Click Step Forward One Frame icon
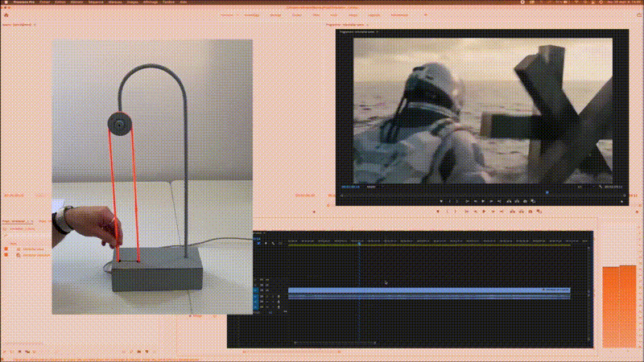The width and height of the screenshot is (644, 362). tap(492, 201)
